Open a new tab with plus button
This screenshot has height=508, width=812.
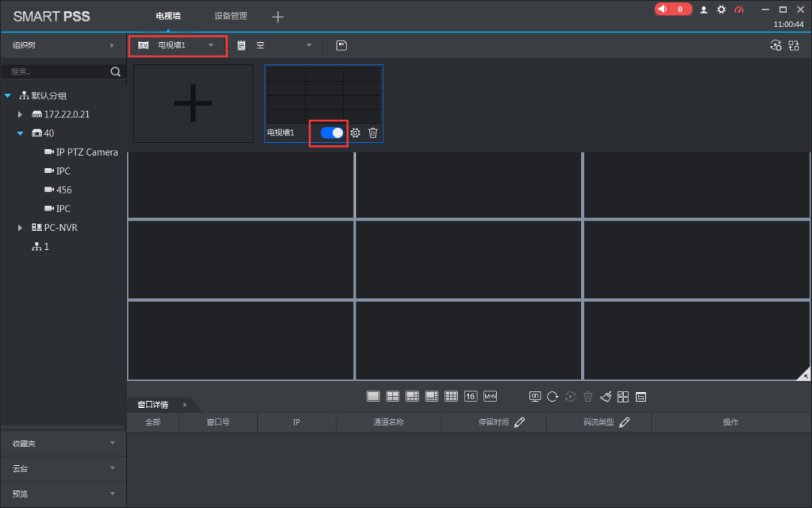point(278,17)
